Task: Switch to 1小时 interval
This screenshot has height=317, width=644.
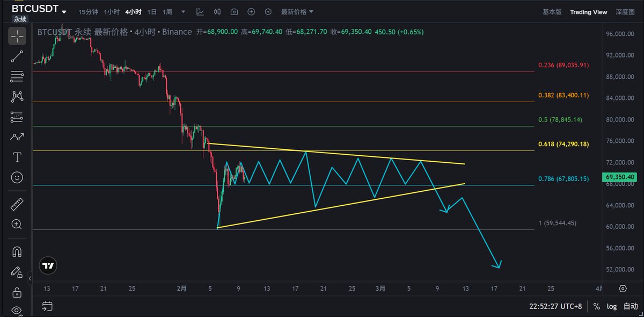Action: coord(112,12)
